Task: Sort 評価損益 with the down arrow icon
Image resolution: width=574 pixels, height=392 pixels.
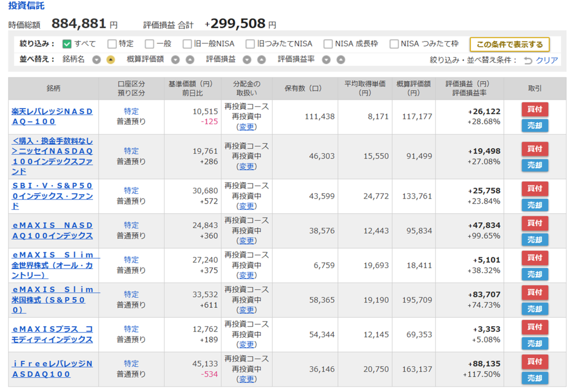Action: coord(247,60)
